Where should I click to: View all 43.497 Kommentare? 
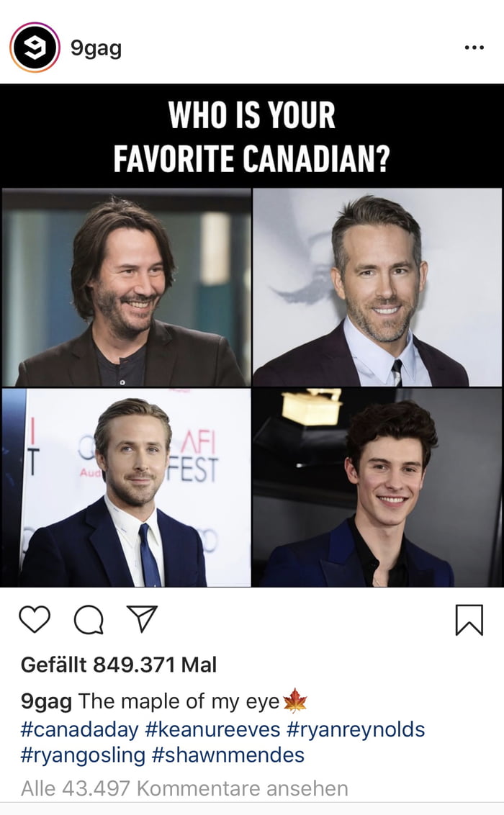[184, 788]
